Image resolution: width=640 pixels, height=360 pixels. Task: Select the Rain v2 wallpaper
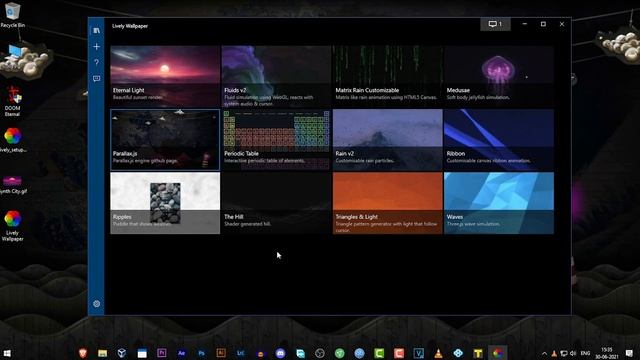388,140
